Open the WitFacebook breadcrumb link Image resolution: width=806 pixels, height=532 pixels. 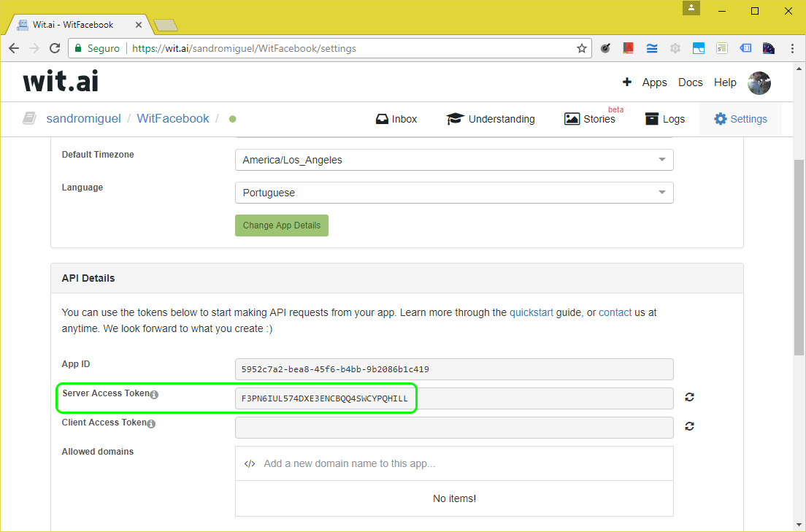[x=173, y=119]
